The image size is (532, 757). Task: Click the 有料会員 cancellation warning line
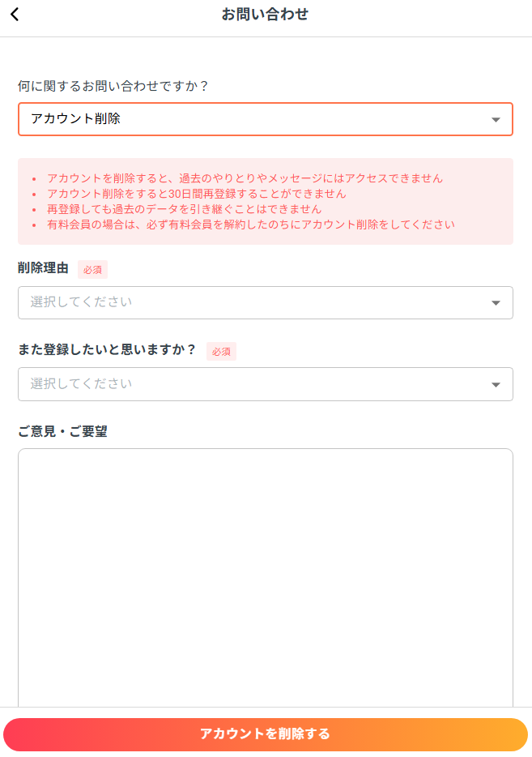tap(250, 225)
